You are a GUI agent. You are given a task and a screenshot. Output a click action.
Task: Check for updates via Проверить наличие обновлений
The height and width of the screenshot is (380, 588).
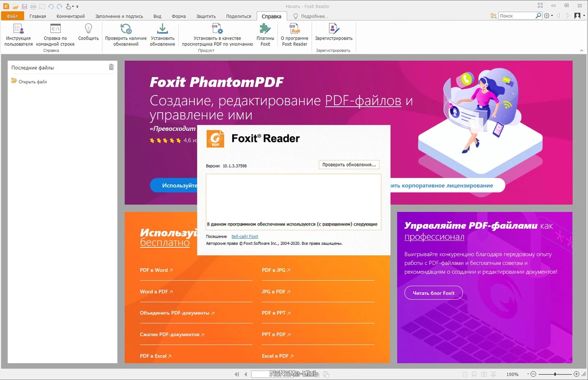pyautogui.click(x=125, y=35)
